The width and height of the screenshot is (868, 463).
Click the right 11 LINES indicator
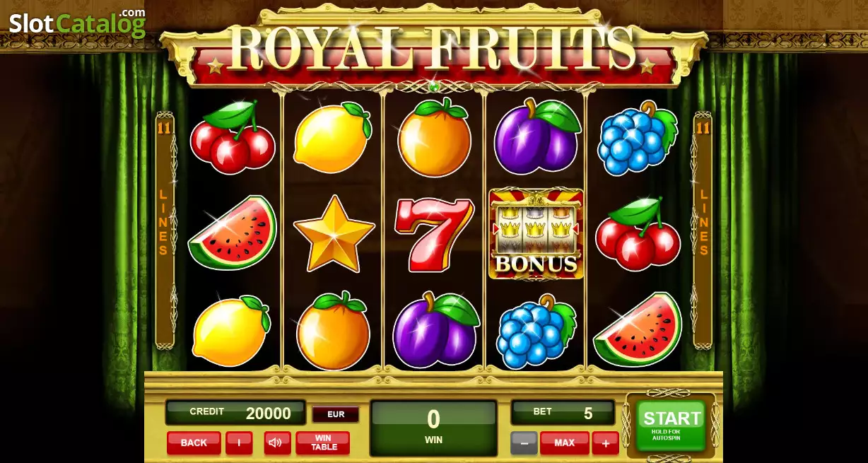coord(703,230)
